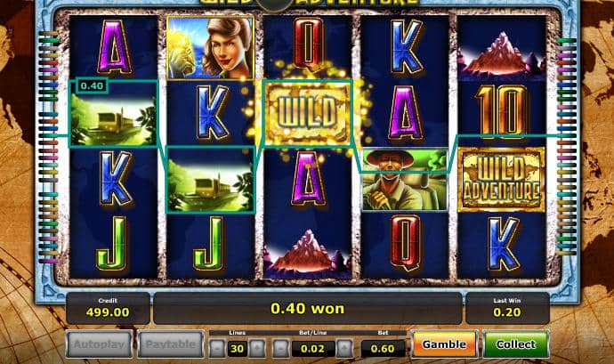Click the Gamble button

[x=444, y=344]
